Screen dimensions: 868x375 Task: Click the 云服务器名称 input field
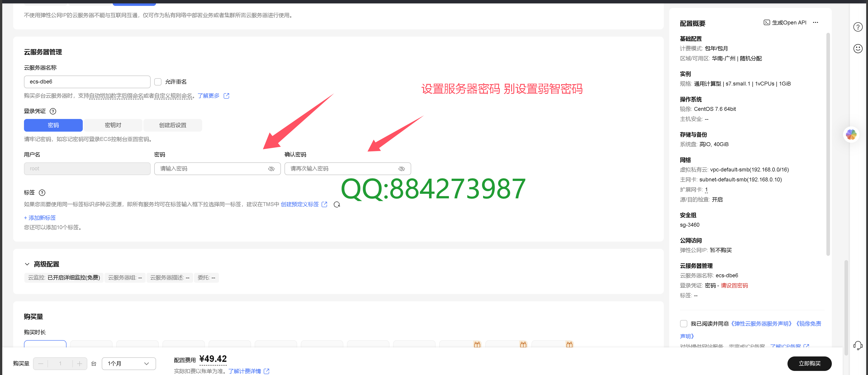[87, 82]
